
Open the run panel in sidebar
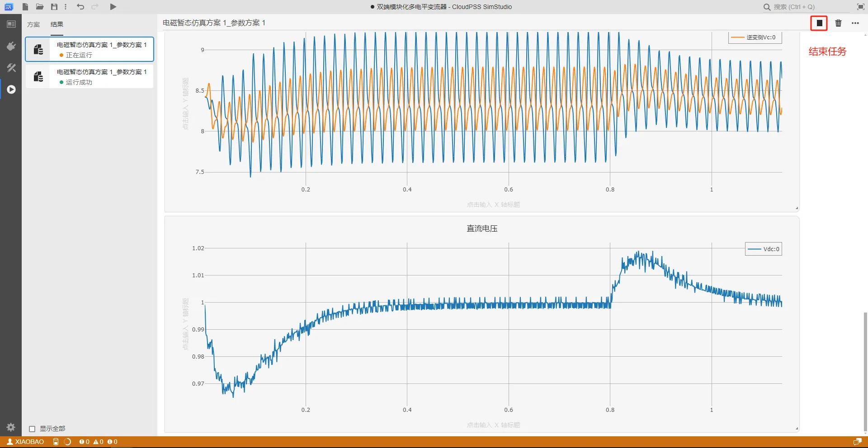[11, 89]
